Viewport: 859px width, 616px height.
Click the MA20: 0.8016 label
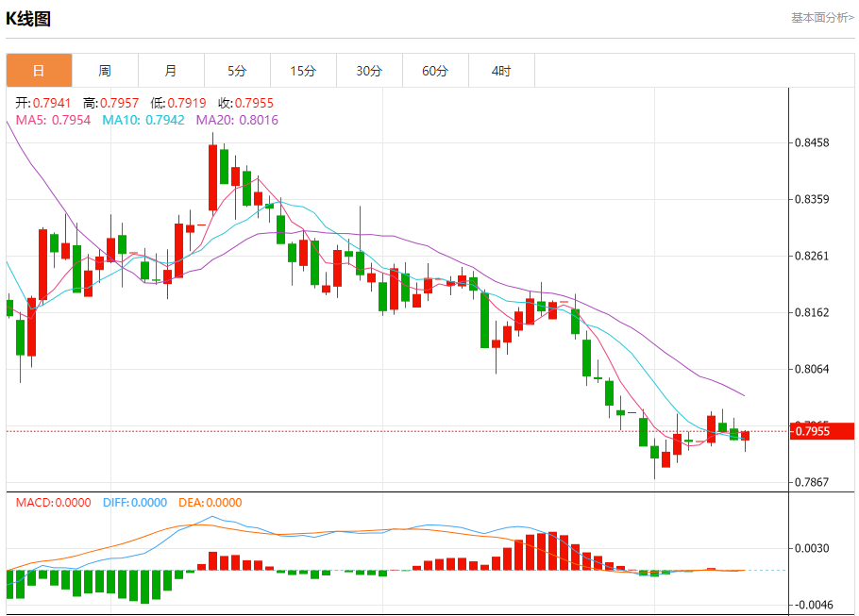[x=237, y=120]
